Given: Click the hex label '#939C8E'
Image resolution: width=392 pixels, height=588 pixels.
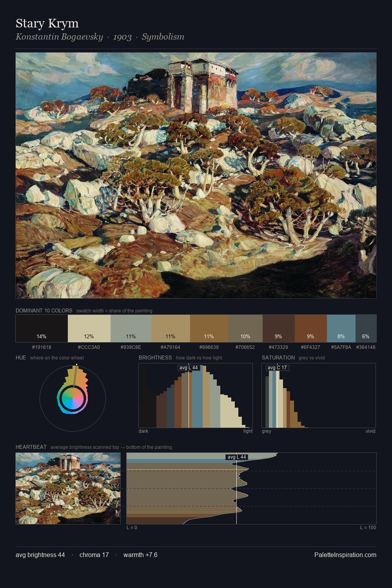Looking at the screenshot, I should 131,347.
